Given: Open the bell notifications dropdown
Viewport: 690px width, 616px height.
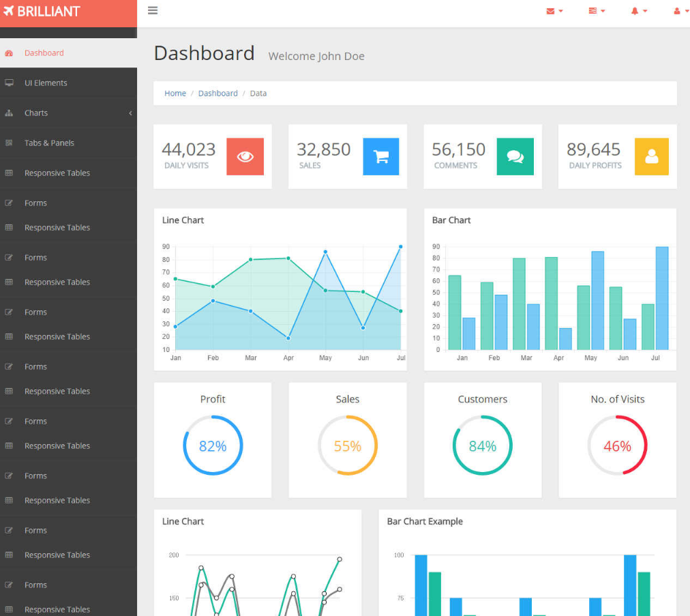Looking at the screenshot, I should [639, 11].
